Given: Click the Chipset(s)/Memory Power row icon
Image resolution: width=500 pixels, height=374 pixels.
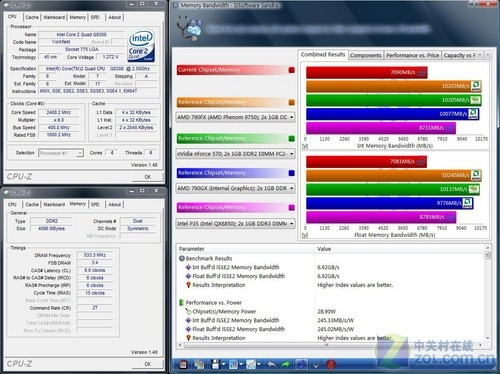Looking at the screenshot, I should click(x=188, y=311).
